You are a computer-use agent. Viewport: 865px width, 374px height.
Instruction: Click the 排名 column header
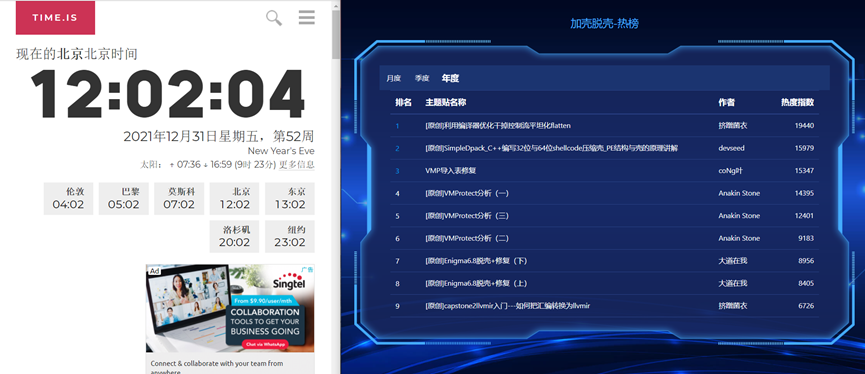click(403, 103)
